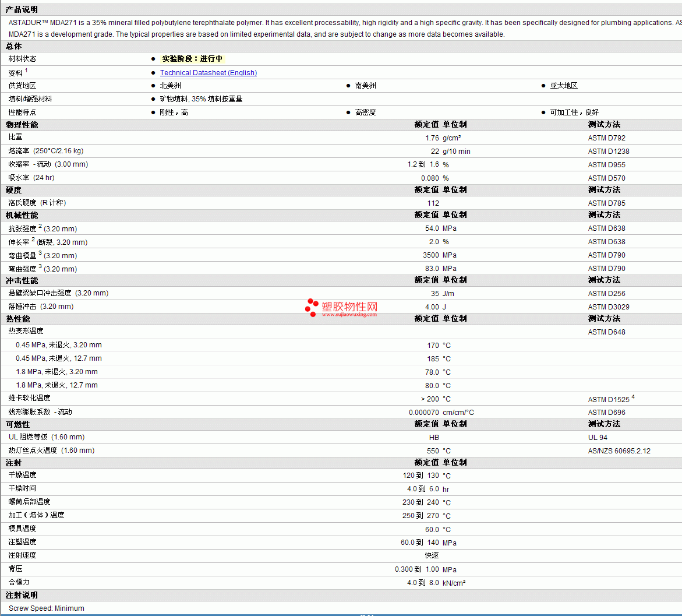
Task: Click the '維卡软化温度' row label
Action: coord(29,399)
